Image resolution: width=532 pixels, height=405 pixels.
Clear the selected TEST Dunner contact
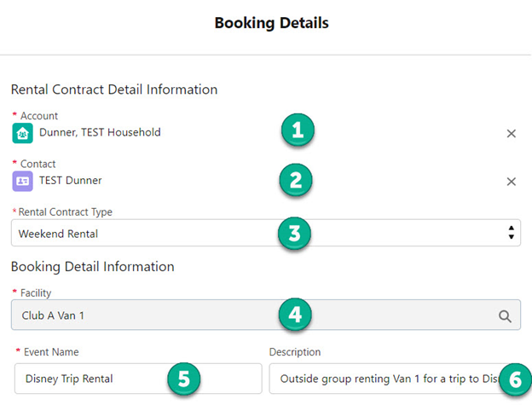(512, 181)
